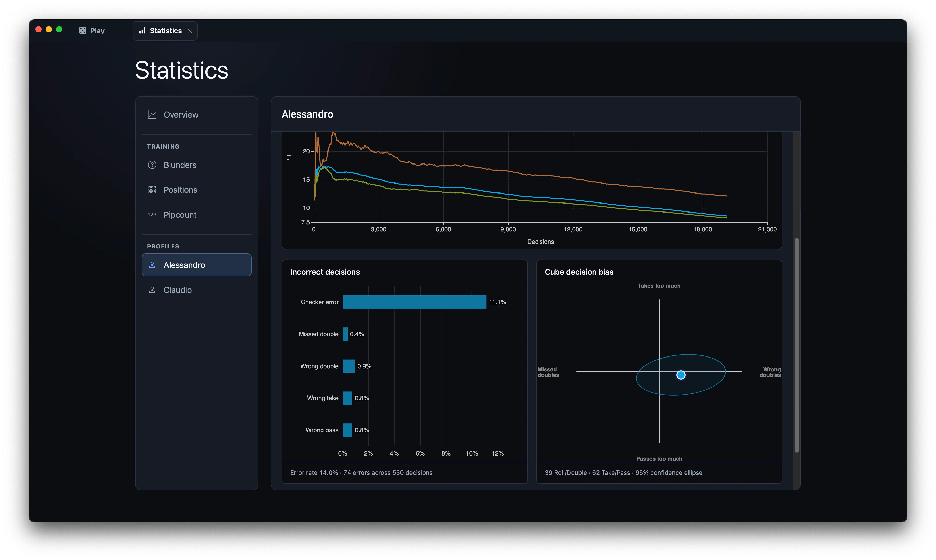This screenshot has width=936, height=560.
Task: Click 'Takes too much' axis label
Action: (659, 286)
